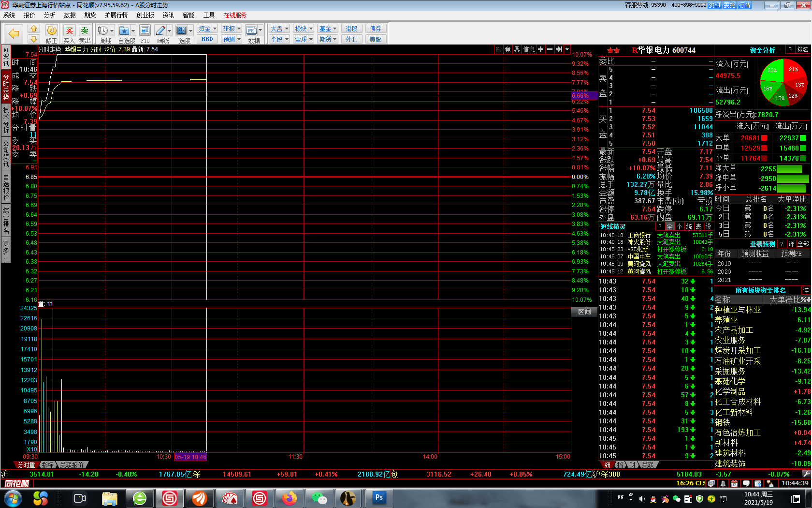Toggle the 设 settings button in 短线精灵 panel

708,226
